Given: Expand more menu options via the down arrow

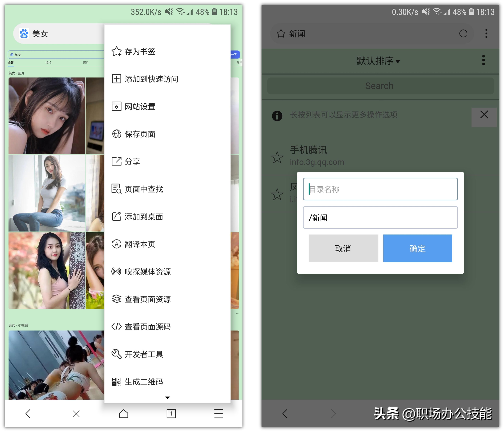Looking at the screenshot, I should pyautogui.click(x=168, y=397).
